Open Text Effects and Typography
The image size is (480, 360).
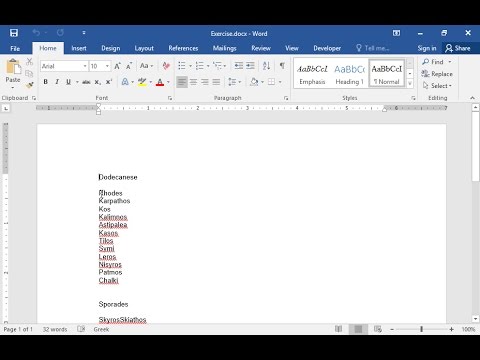coord(125,82)
